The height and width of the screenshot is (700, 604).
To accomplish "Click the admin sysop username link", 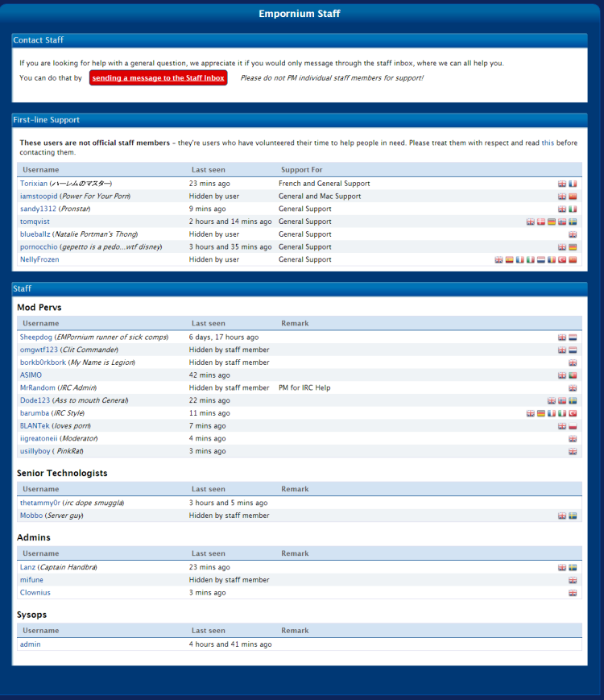I will [x=31, y=644].
